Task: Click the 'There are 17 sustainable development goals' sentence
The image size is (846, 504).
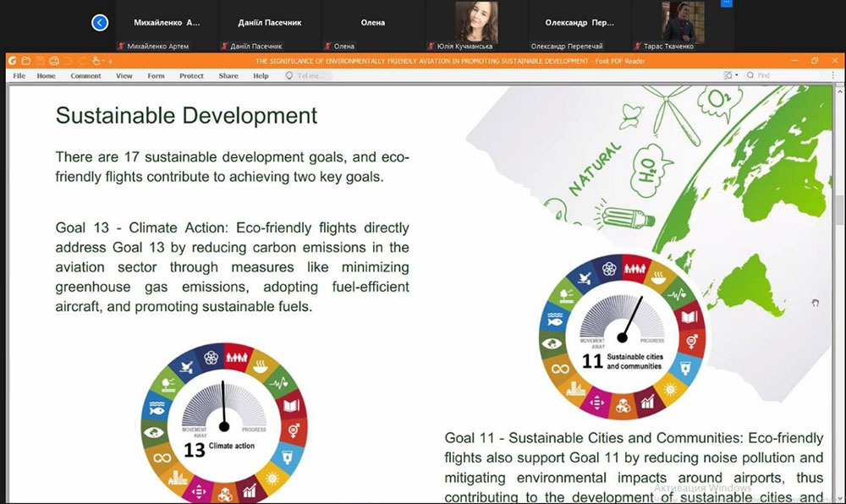Action: pyautogui.click(x=232, y=167)
